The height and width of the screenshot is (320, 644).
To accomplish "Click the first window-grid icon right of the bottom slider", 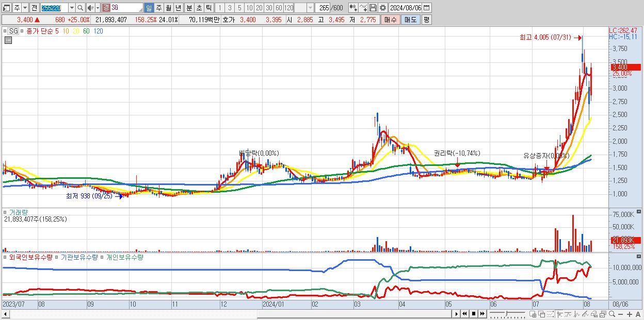I will 533,314.
